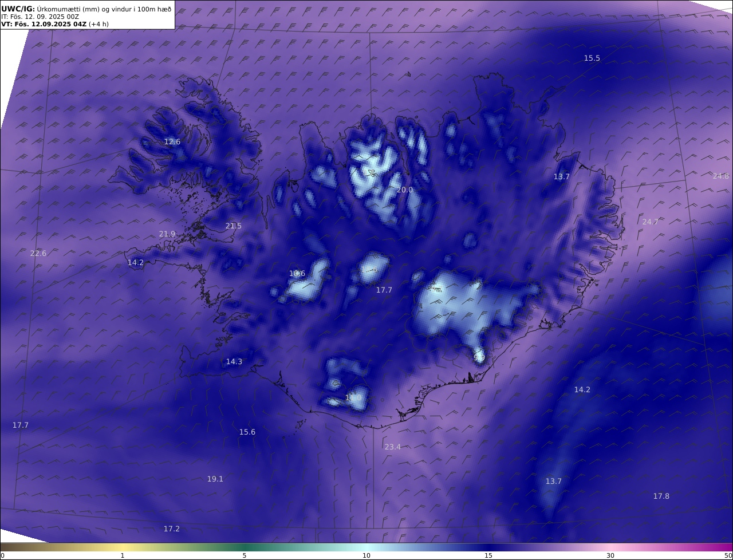733x560 pixels.
Task: Click the 15.6 value label
Action: click(x=247, y=432)
